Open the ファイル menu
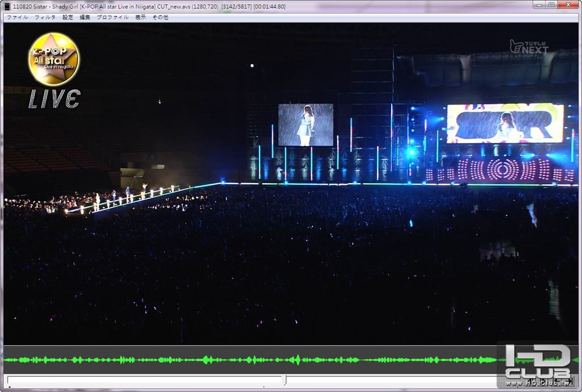Screen dimensions: 582x392 (x=17, y=17)
